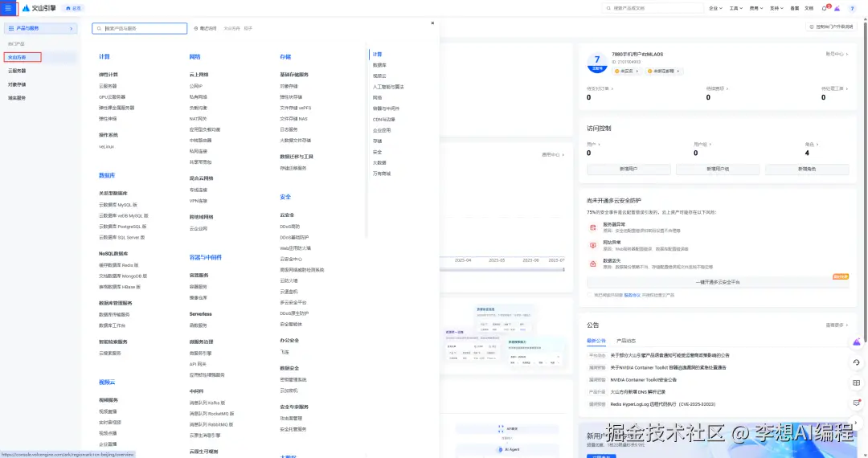Expand the 待处理工单 details arrow
This screenshot has width=868, height=458.
[x=846, y=88]
